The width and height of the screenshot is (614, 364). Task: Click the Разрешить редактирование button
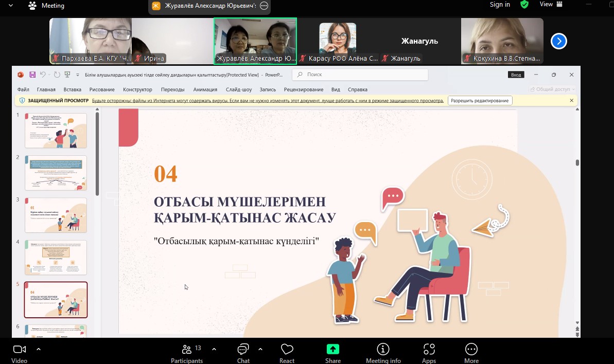[480, 101]
